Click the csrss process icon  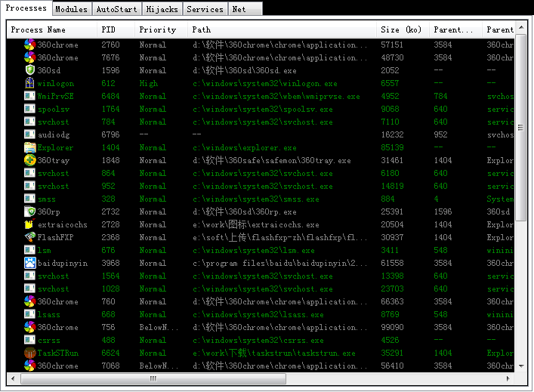[30, 340]
